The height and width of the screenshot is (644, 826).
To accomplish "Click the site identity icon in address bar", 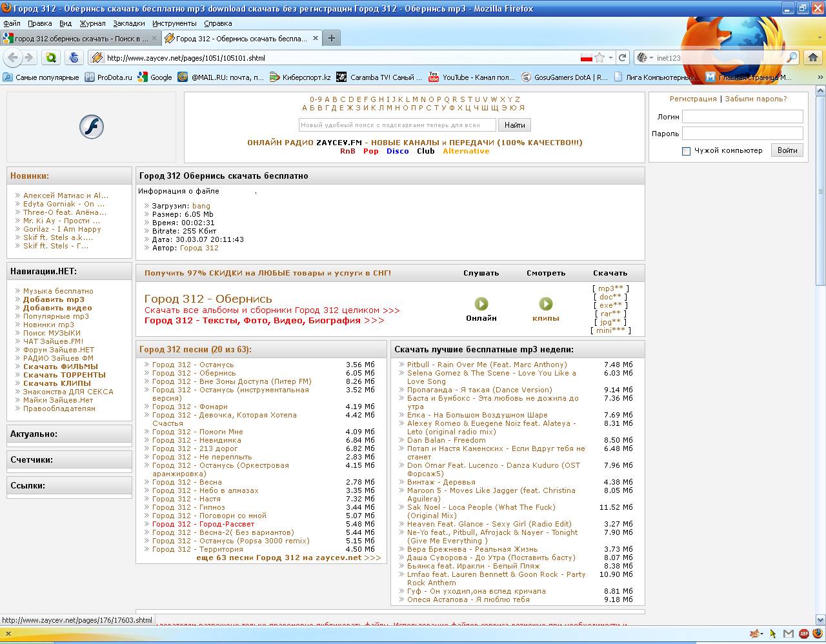I will tap(97, 57).
